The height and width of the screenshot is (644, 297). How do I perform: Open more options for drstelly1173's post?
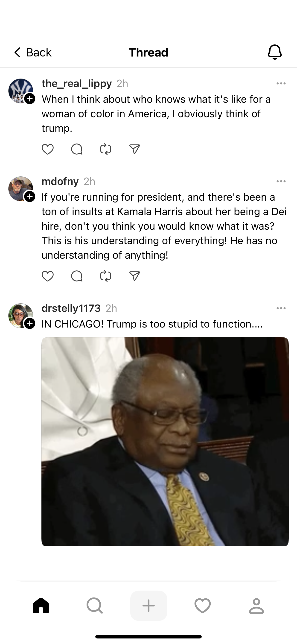(x=281, y=308)
